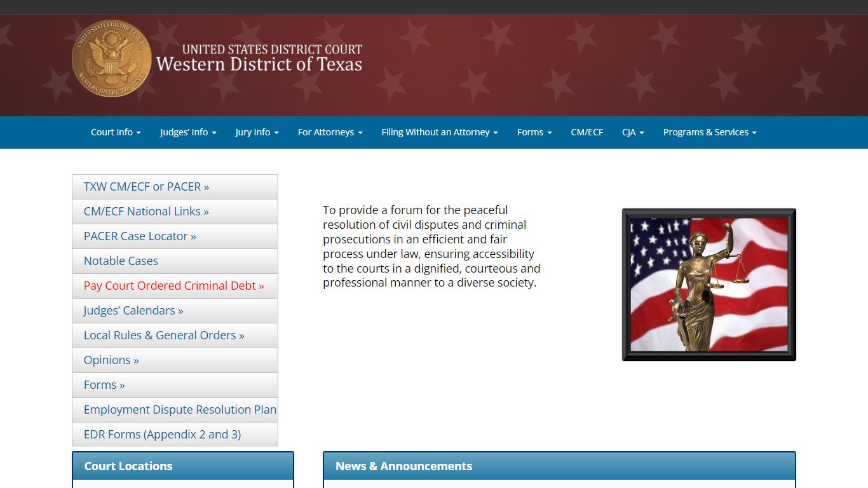
Task: View Notable Cases
Action: click(175, 261)
